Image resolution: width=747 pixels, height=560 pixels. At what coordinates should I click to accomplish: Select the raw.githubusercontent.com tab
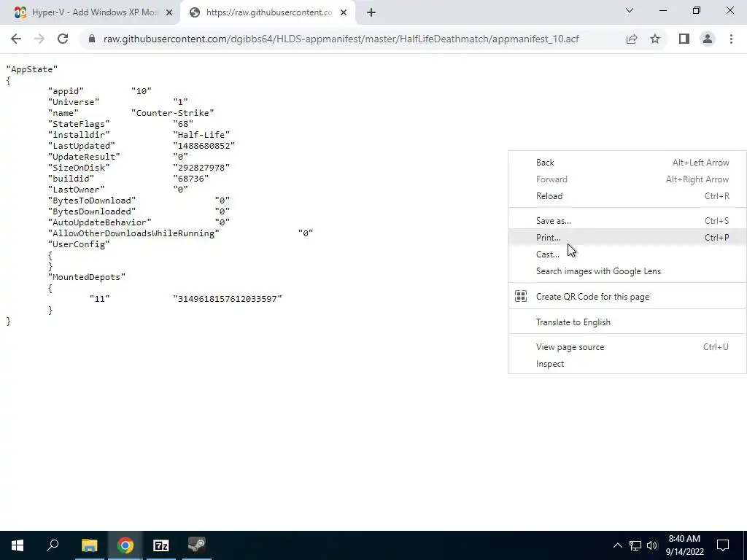pos(268,12)
